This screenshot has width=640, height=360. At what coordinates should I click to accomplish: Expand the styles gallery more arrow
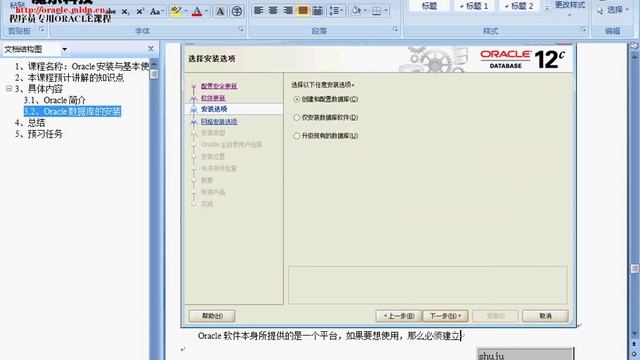(547, 8)
